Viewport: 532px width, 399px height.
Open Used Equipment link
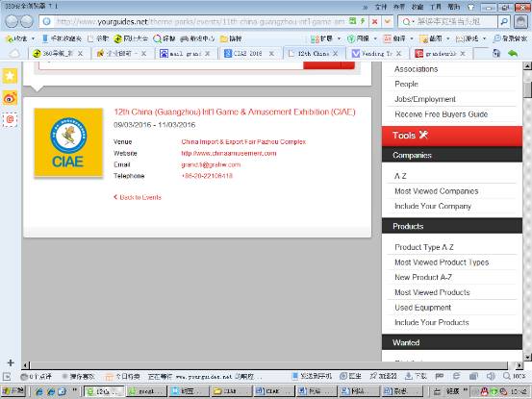pyautogui.click(x=422, y=308)
